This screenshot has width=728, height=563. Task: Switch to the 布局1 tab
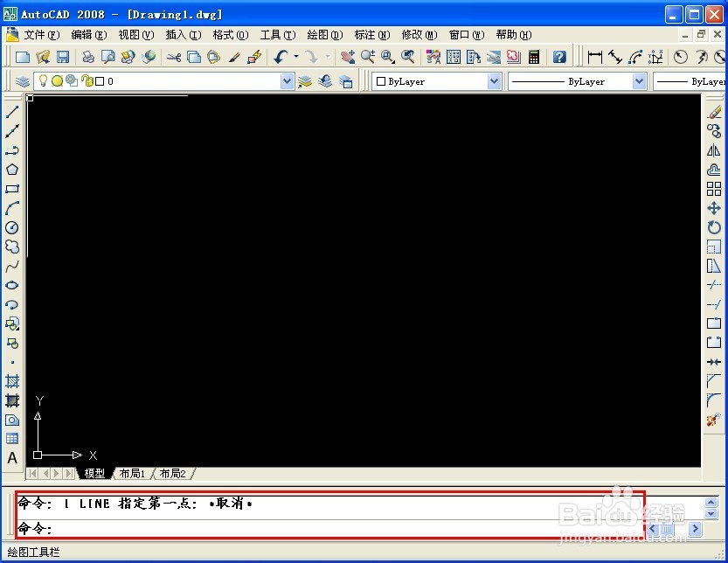click(132, 473)
